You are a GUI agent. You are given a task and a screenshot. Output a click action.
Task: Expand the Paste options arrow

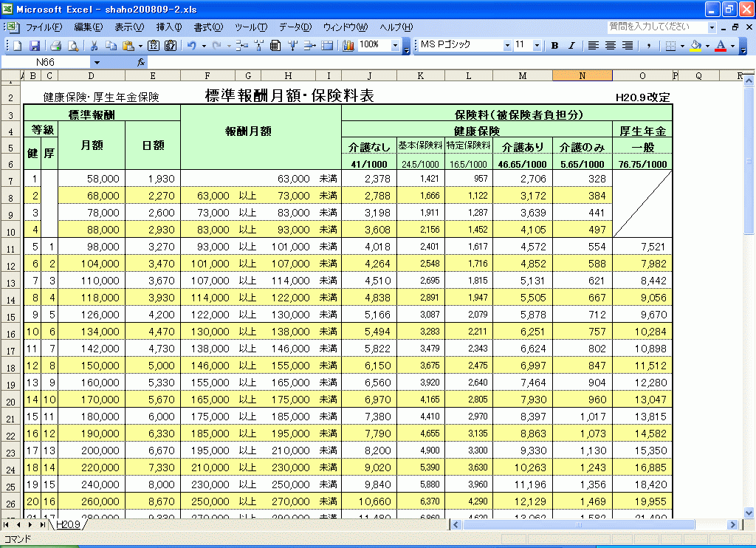click(140, 46)
